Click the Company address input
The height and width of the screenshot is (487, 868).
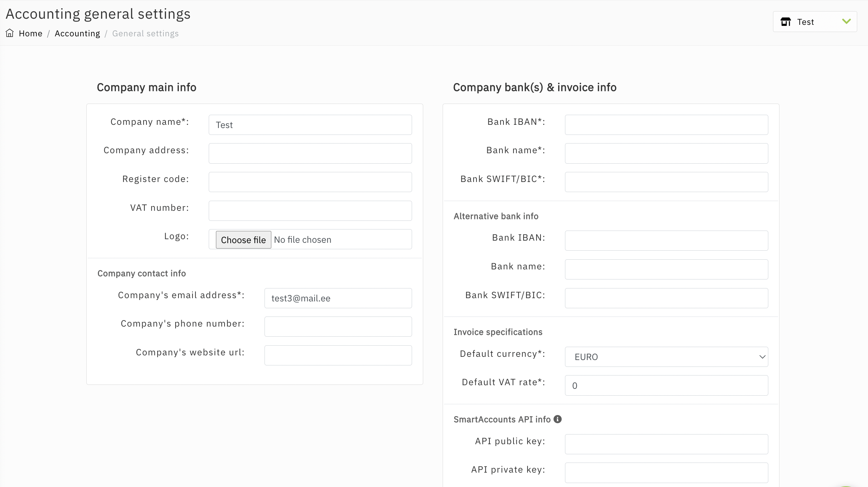(310, 153)
